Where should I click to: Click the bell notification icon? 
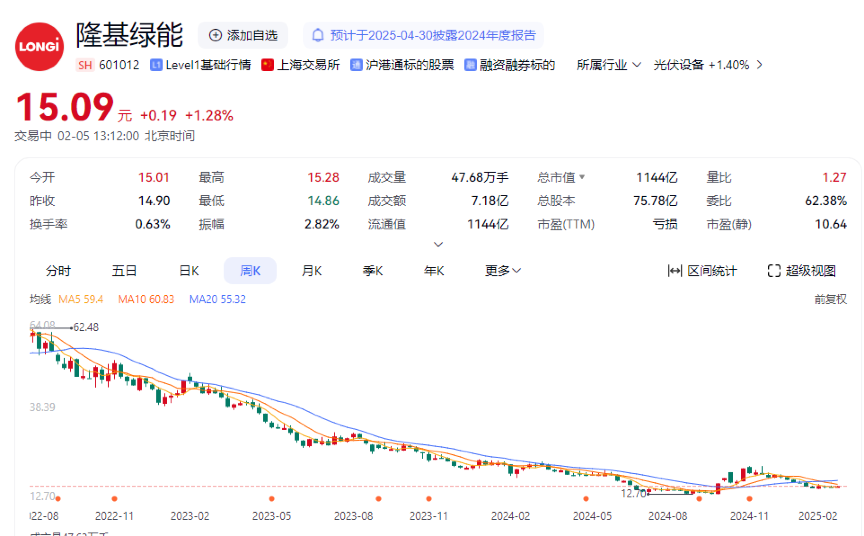coord(318,35)
